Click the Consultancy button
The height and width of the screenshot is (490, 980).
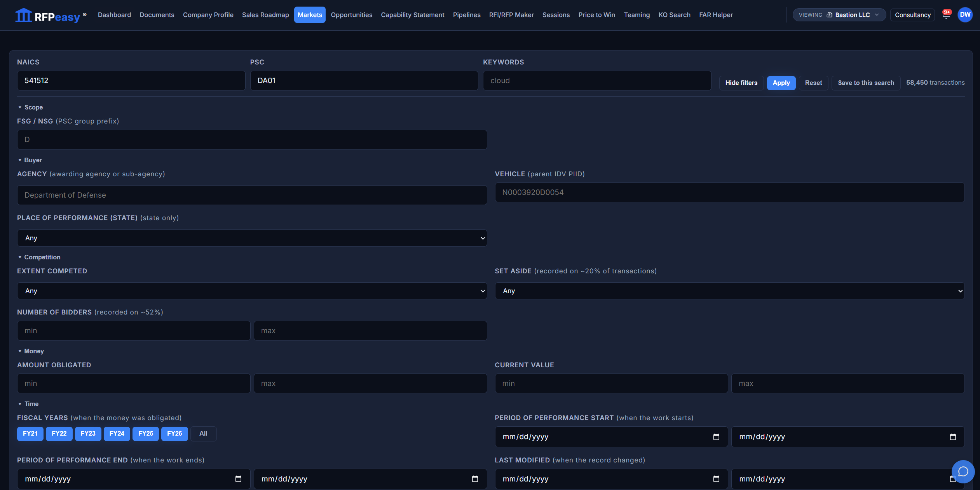912,15
